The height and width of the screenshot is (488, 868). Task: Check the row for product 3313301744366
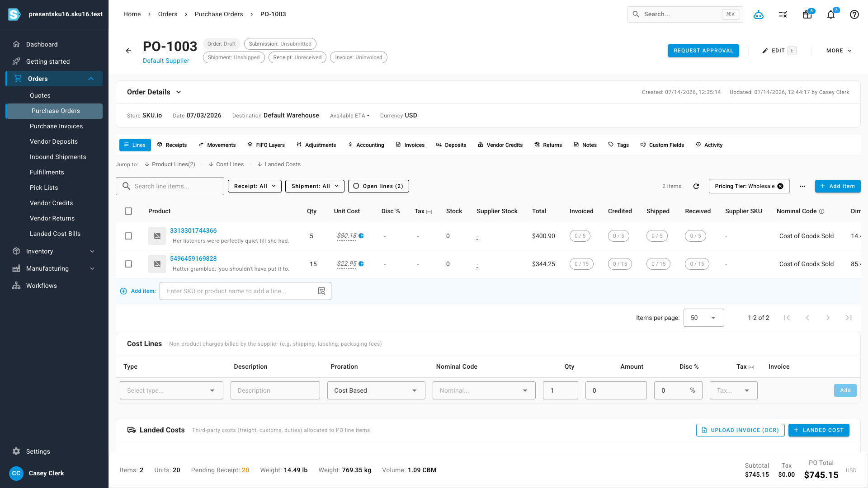pyautogui.click(x=128, y=236)
